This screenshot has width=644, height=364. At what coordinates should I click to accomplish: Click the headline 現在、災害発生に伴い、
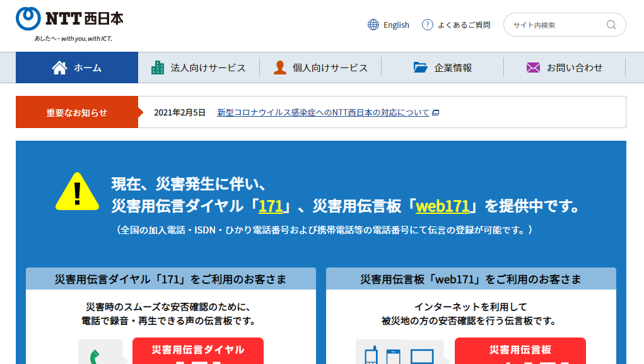[x=189, y=184]
